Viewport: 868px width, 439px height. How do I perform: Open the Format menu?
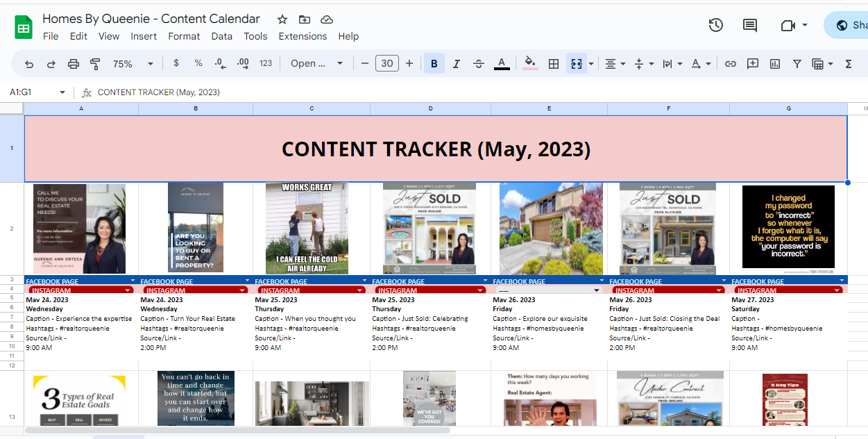coord(184,36)
